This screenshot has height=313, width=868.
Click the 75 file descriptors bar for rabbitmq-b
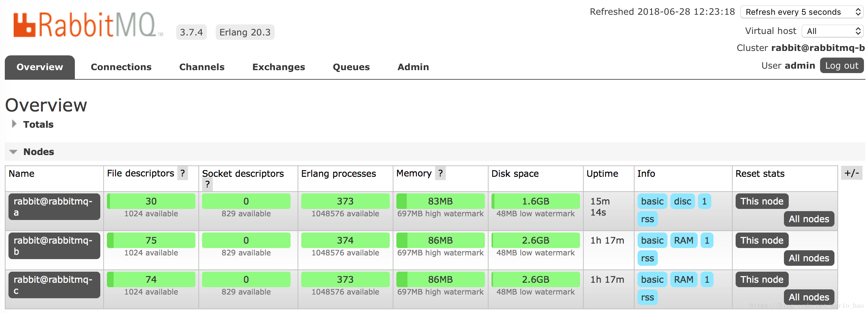[x=151, y=240]
